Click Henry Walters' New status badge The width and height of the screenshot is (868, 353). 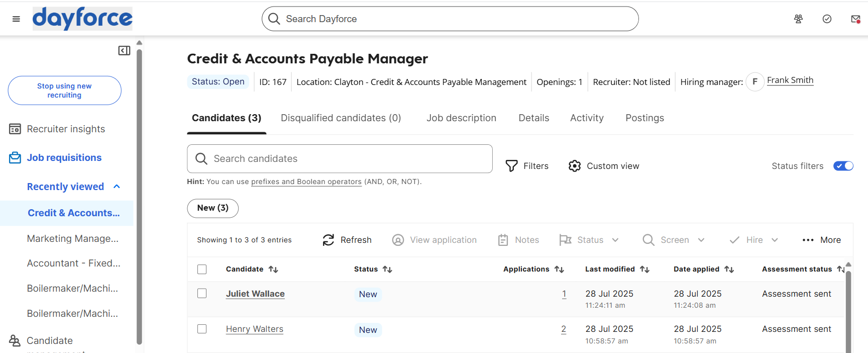[368, 330]
